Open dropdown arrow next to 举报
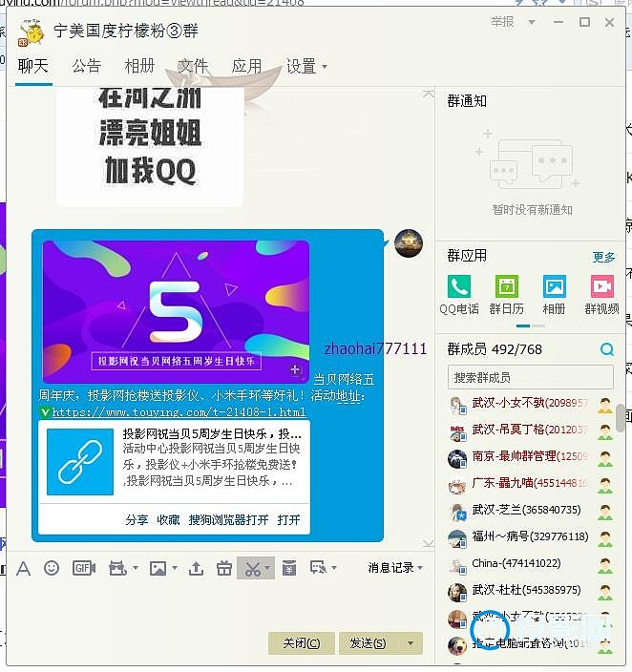The width and height of the screenshot is (632, 672). point(531,22)
